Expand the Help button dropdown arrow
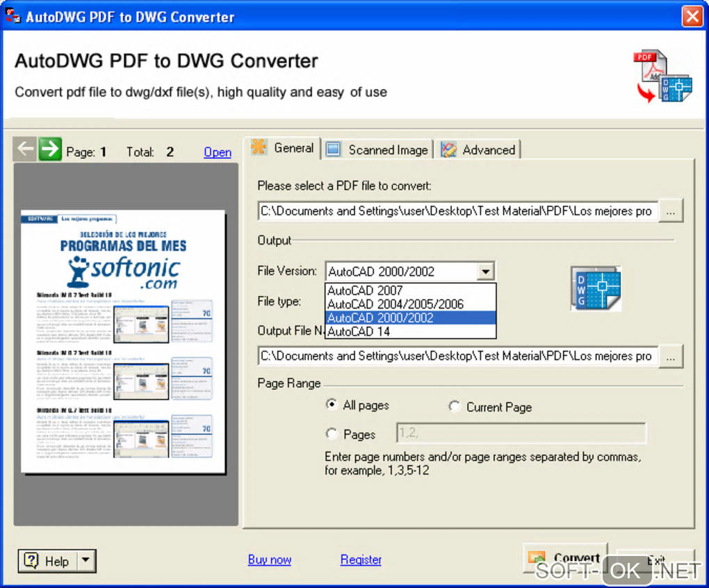709x588 pixels. pyautogui.click(x=86, y=560)
